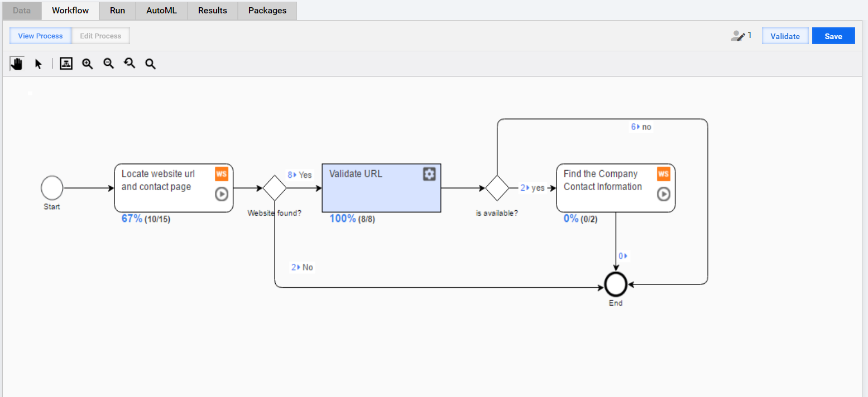Click the '6 no' flow label
868x397 pixels.
pyautogui.click(x=641, y=127)
